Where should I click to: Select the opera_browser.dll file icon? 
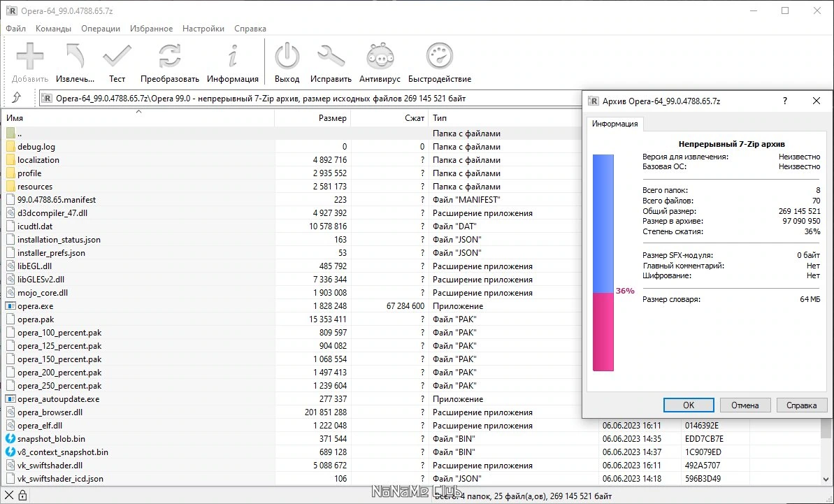(x=10, y=412)
